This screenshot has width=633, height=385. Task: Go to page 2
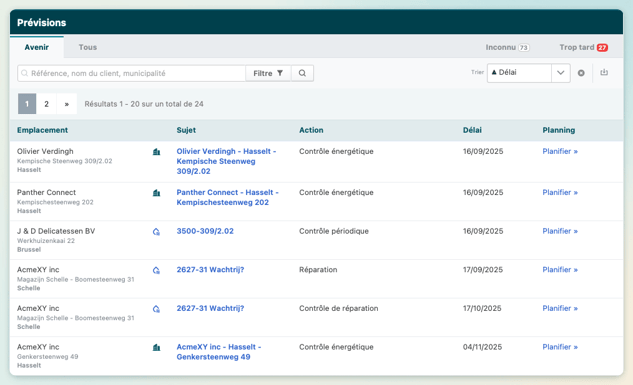coord(46,104)
